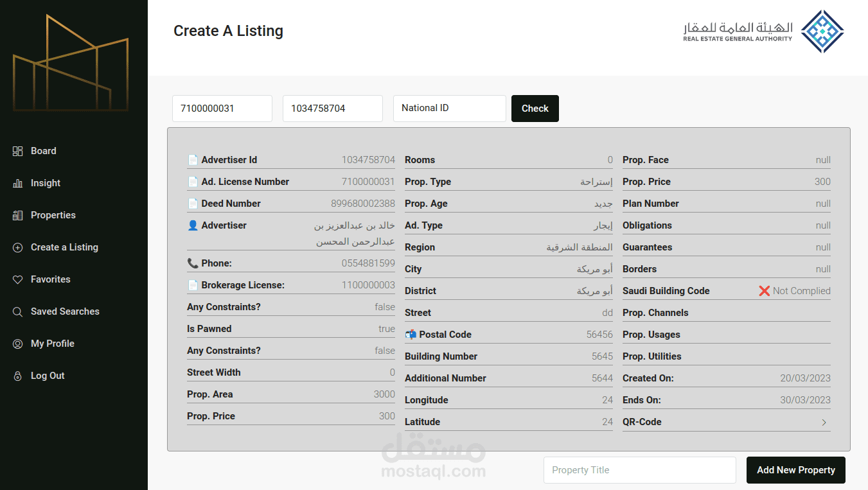Go to Saved Searches page
The image size is (868, 490).
(65, 311)
